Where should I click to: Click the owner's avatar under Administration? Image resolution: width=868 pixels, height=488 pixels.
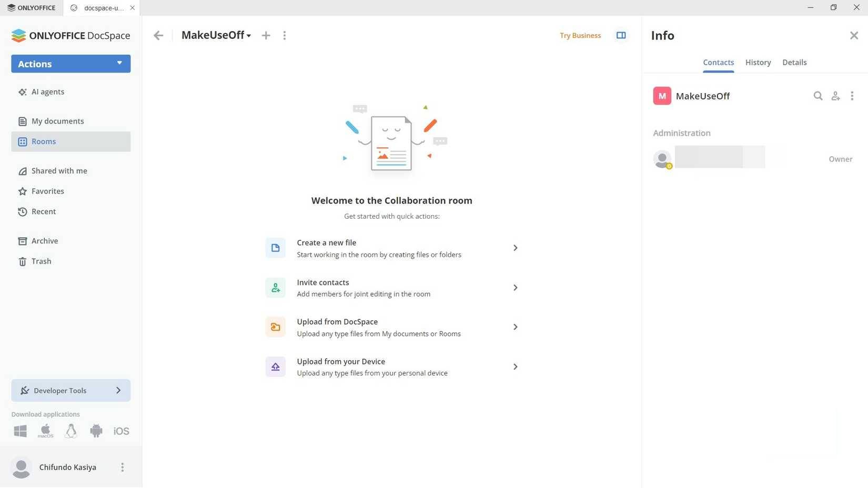click(x=662, y=159)
